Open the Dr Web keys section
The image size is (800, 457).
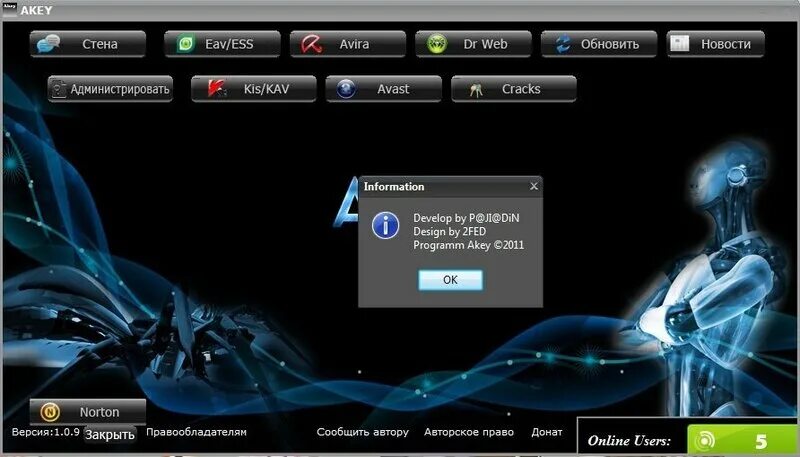(x=473, y=44)
